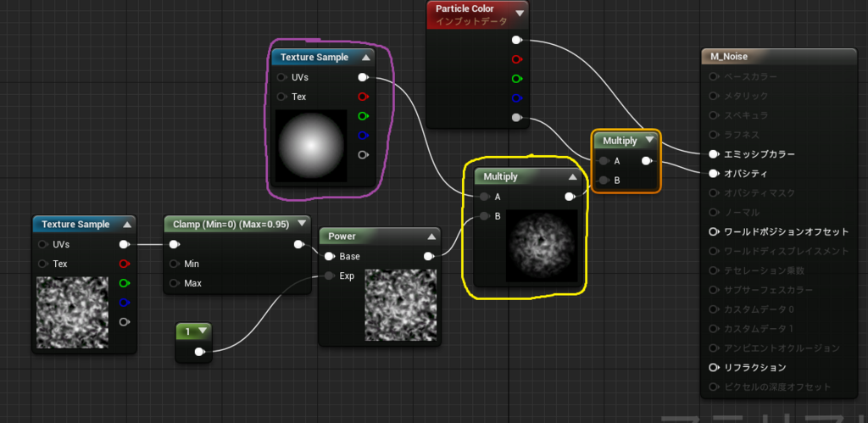The image size is (868, 423).
Task: Click UVs input pin on gradient Texture Sample
Action: point(281,77)
